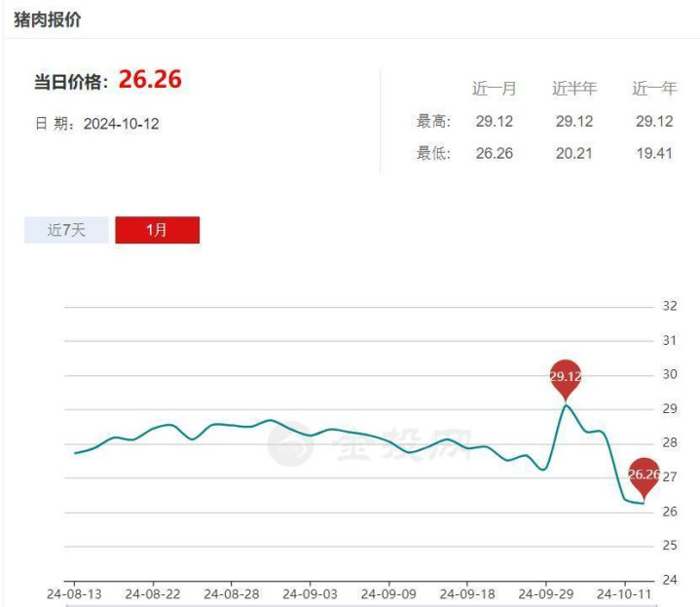Click x-axis label 24-09-03
The width and height of the screenshot is (700, 607).
pos(310,594)
